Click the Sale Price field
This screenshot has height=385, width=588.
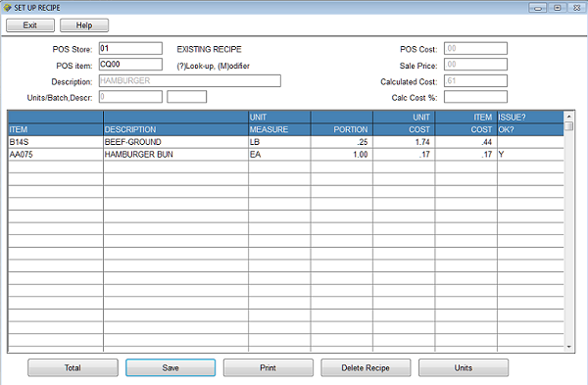(475, 65)
